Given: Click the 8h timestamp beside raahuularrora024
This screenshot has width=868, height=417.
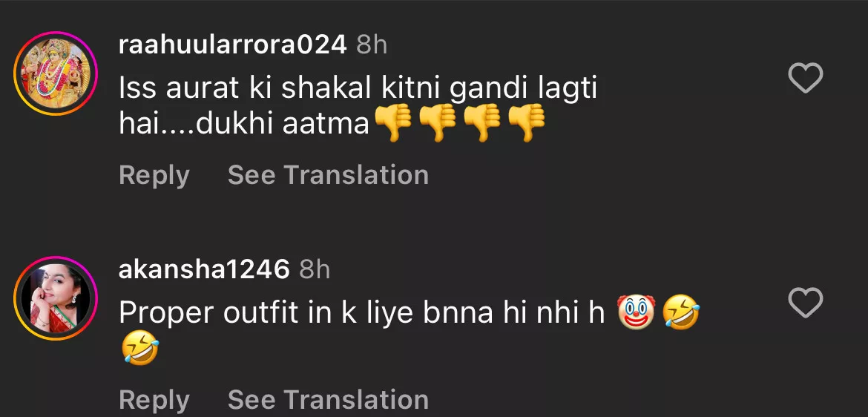Looking at the screenshot, I should pyautogui.click(x=372, y=45).
